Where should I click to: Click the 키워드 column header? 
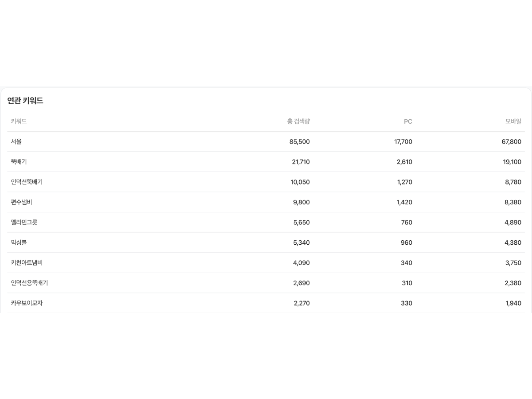click(x=19, y=121)
